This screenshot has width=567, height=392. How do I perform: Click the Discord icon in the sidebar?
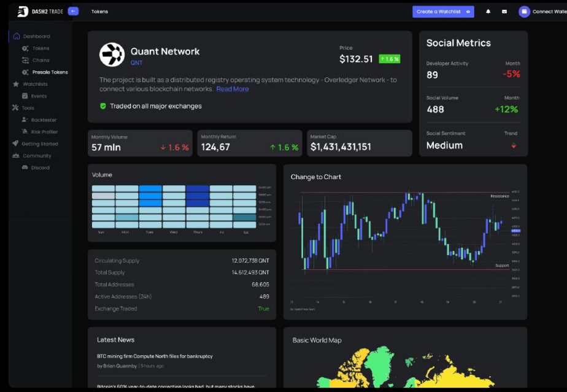[25, 167]
